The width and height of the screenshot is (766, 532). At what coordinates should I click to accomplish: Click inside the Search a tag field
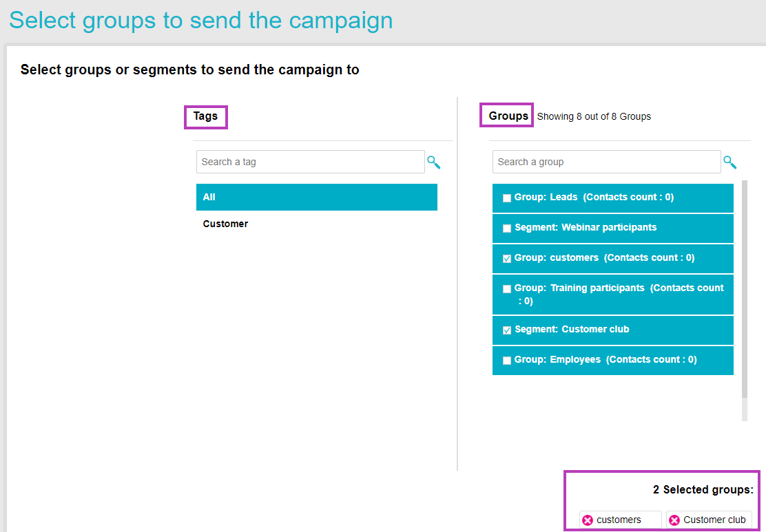tap(310, 162)
